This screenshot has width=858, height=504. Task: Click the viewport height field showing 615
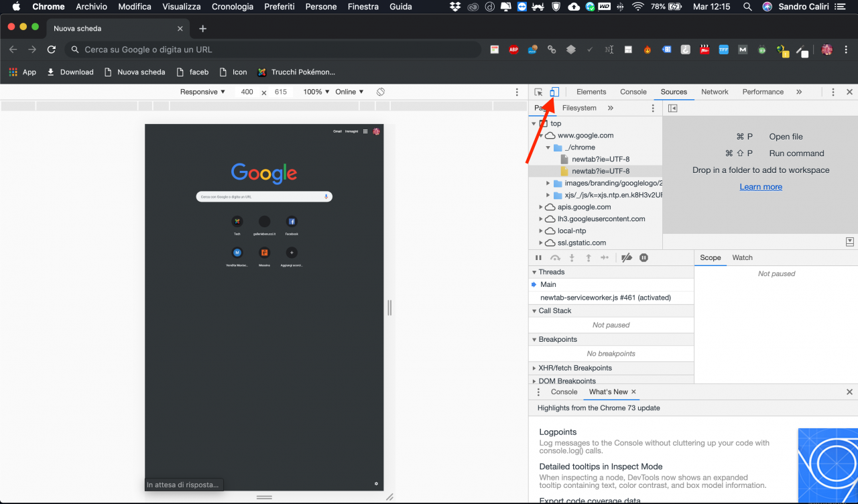click(281, 92)
